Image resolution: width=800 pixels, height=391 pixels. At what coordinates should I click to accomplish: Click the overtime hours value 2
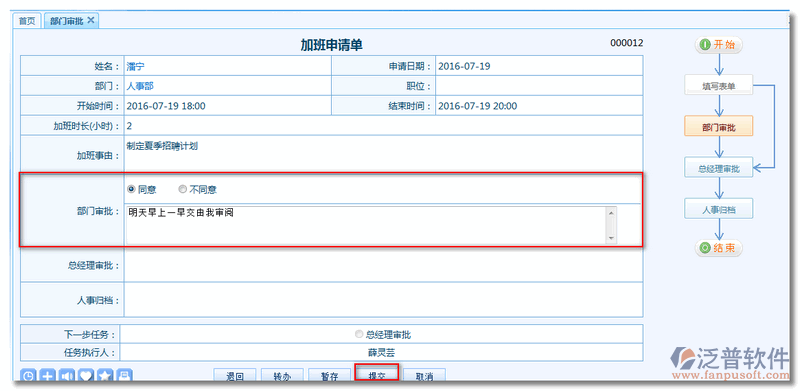pos(129,126)
